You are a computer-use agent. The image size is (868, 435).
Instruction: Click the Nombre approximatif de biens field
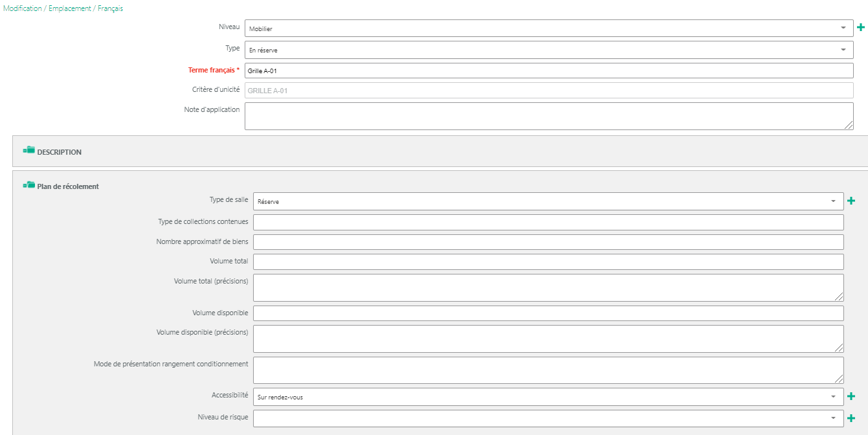click(x=548, y=242)
